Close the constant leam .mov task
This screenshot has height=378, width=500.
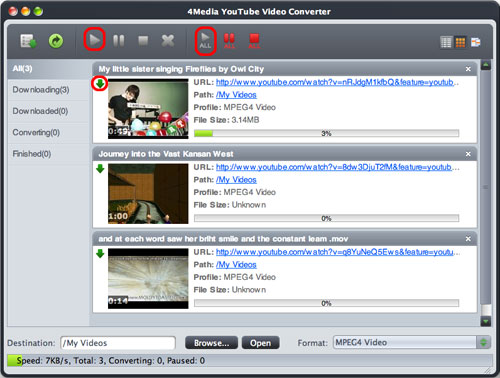pyautogui.click(x=468, y=239)
